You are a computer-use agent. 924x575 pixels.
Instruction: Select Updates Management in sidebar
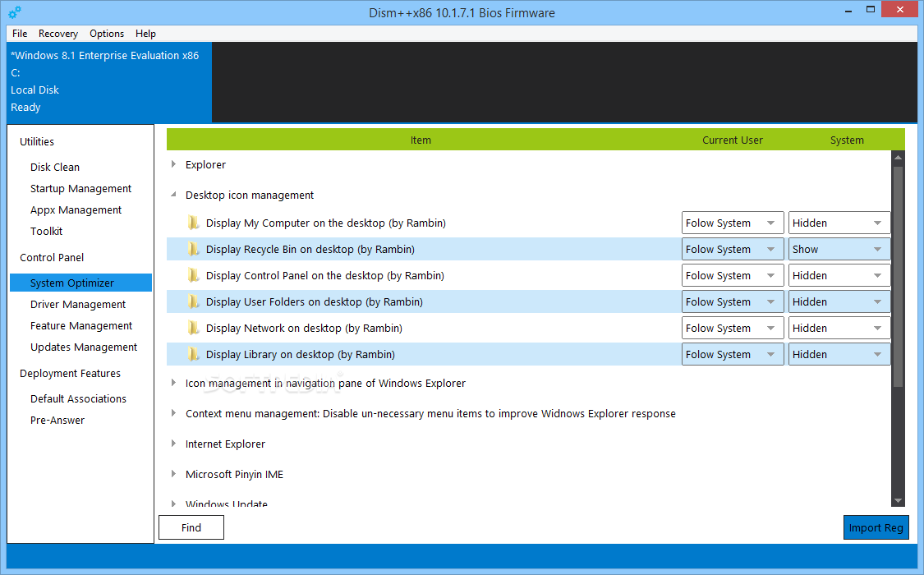pos(84,347)
